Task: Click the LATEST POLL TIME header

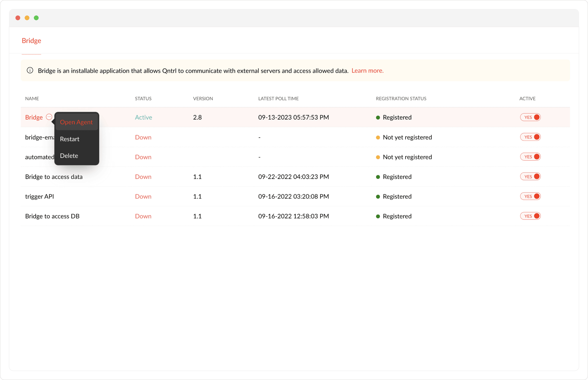Action: tap(279, 99)
